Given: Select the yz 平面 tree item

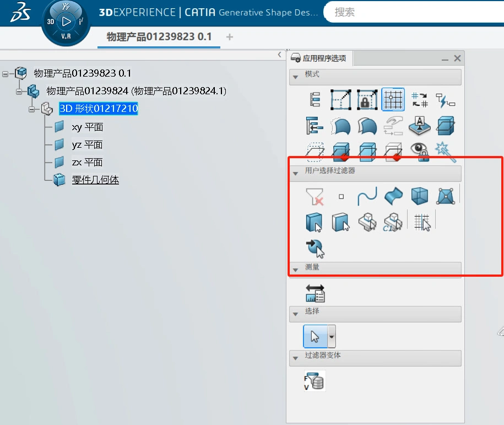Looking at the screenshot, I should coord(87,145).
